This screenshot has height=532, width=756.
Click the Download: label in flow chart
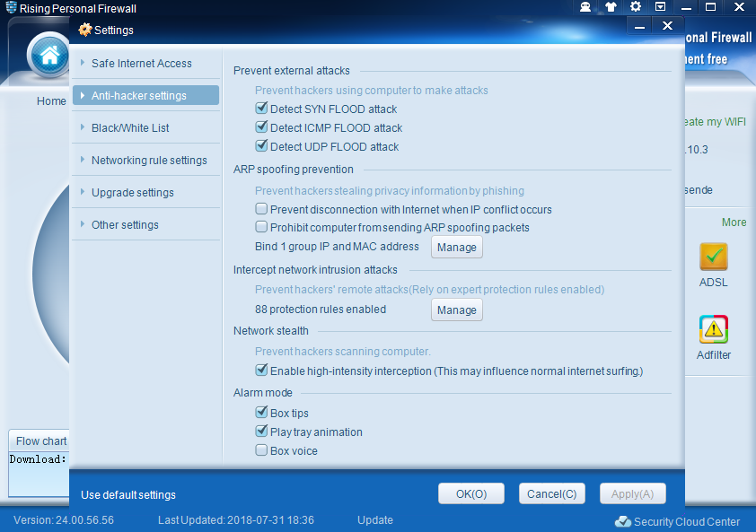click(x=38, y=459)
